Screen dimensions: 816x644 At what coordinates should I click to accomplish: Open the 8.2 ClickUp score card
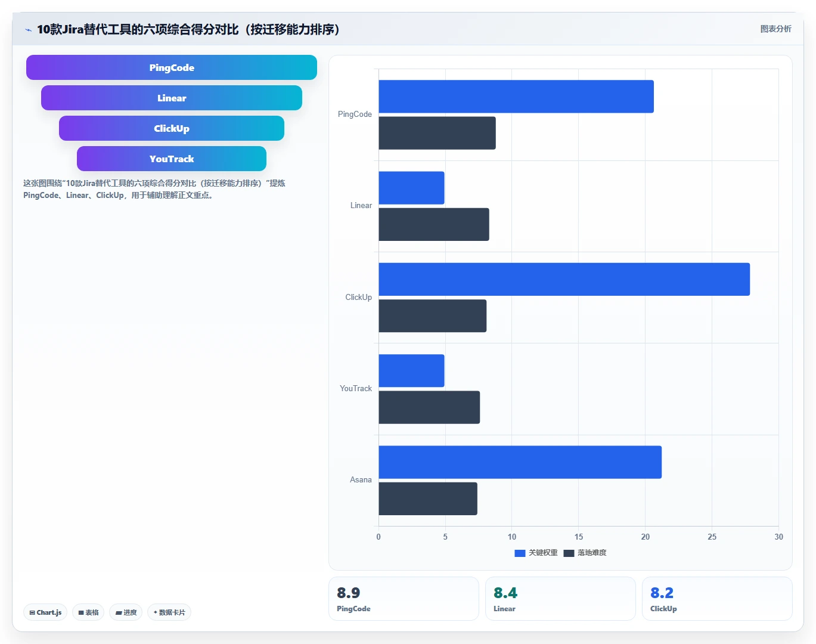point(717,599)
